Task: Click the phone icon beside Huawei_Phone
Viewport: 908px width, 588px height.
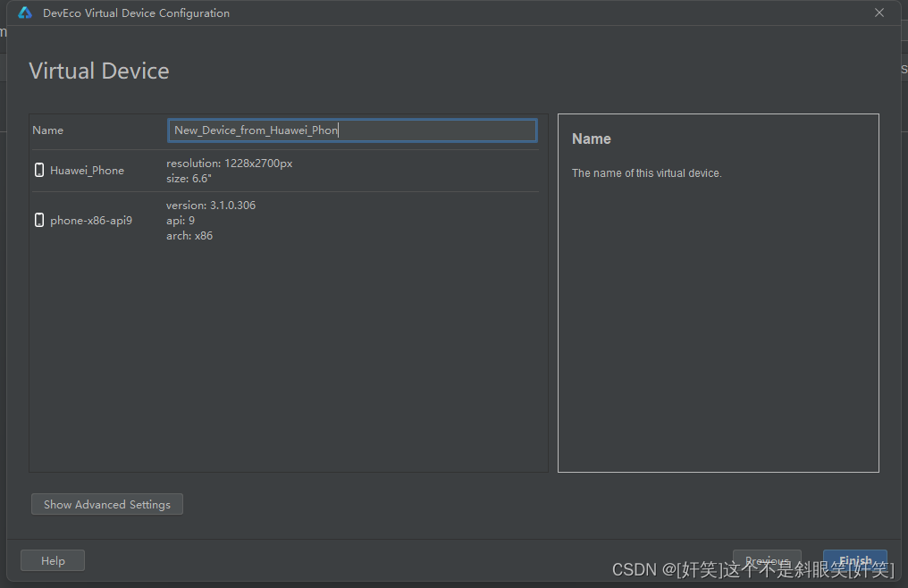Action: point(39,170)
